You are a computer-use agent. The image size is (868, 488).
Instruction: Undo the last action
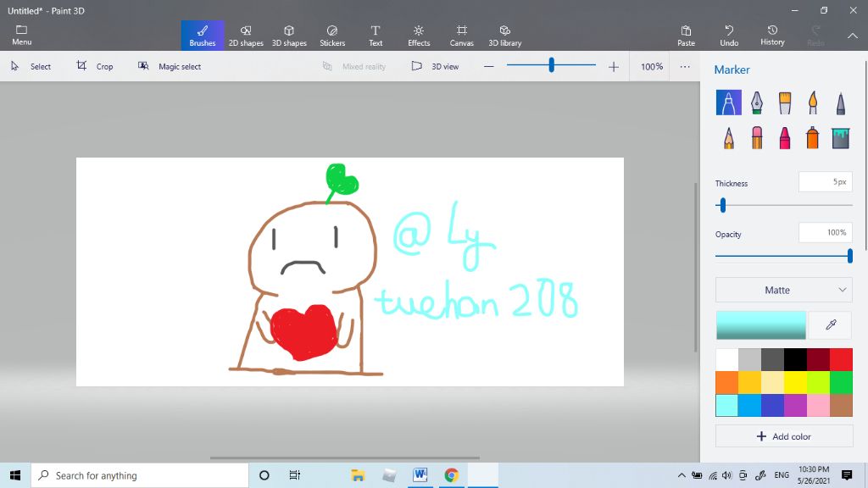coord(729,36)
